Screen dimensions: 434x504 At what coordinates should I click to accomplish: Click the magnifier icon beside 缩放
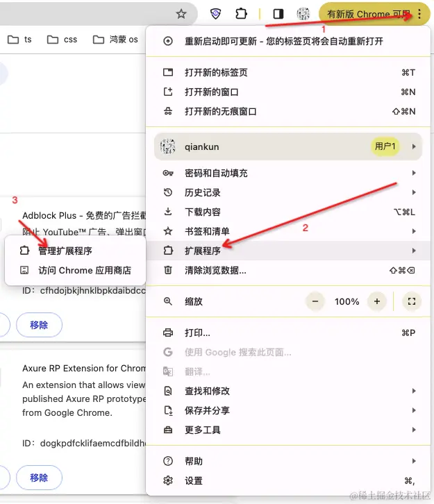point(168,301)
